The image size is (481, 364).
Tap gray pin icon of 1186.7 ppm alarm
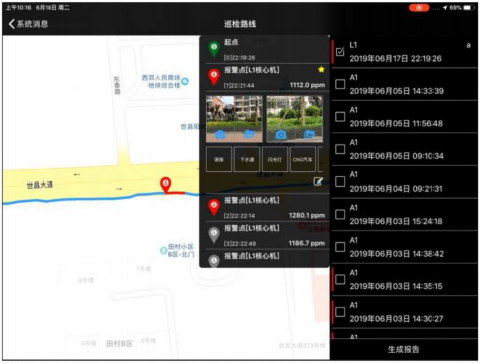pos(214,235)
